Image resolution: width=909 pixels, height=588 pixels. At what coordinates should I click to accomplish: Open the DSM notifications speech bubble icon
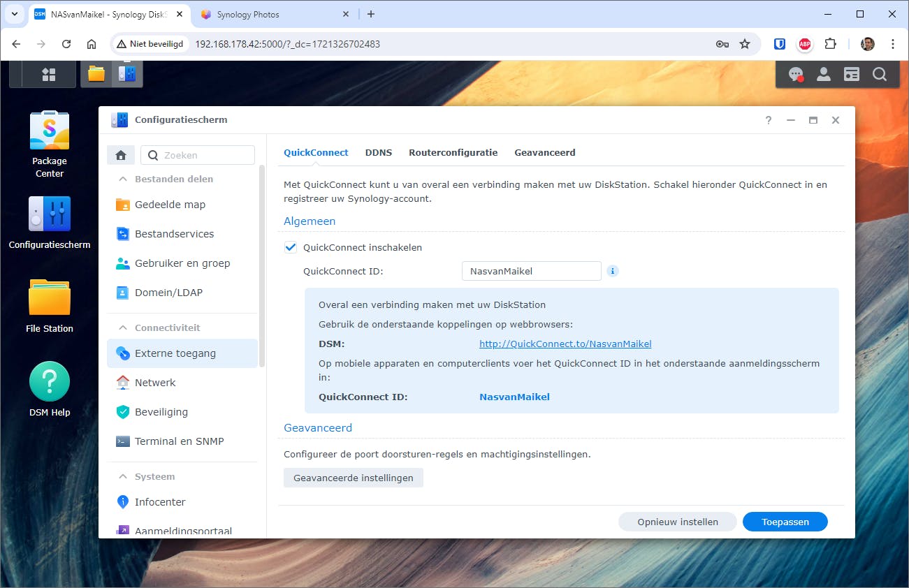[x=796, y=74]
